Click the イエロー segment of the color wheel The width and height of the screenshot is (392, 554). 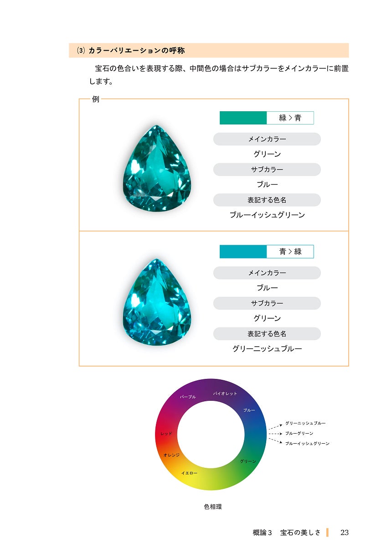click(x=189, y=473)
